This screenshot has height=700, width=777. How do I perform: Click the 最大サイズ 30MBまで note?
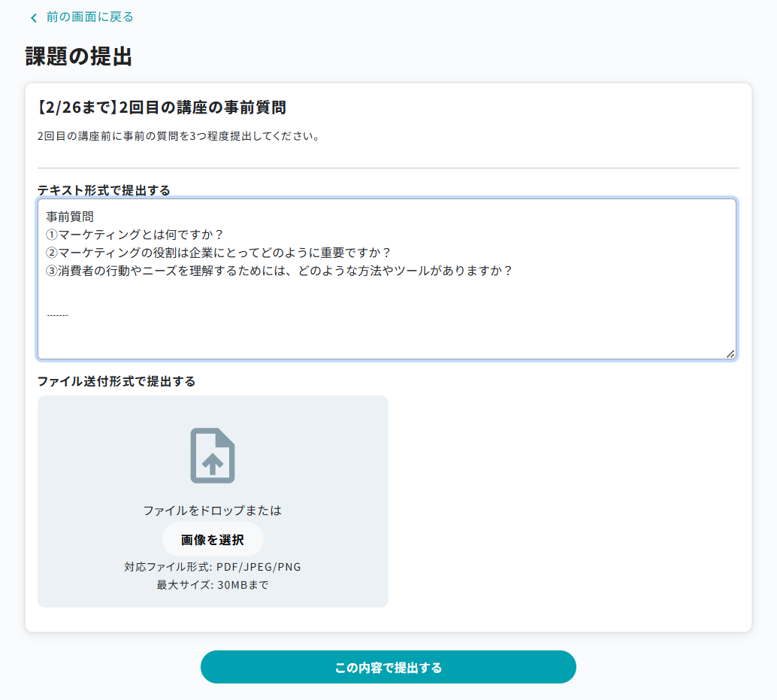click(213, 585)
